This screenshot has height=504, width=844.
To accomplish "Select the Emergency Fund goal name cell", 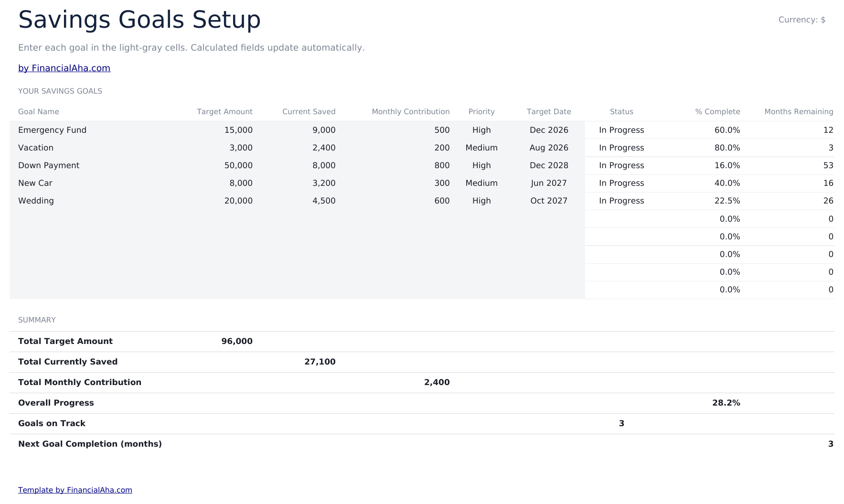I will [52, 130].
